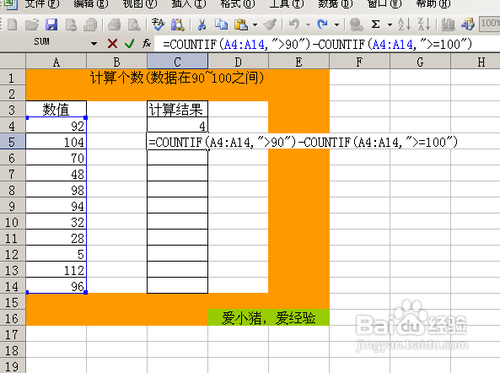
Task: Cut selection with the scissors icon
Action: [202, 25]
